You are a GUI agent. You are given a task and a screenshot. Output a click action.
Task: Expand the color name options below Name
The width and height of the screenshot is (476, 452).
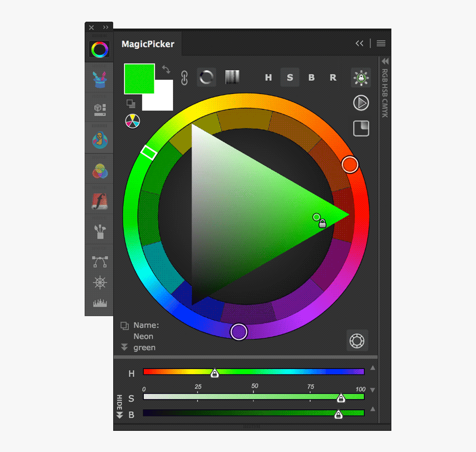pos(125,346)
